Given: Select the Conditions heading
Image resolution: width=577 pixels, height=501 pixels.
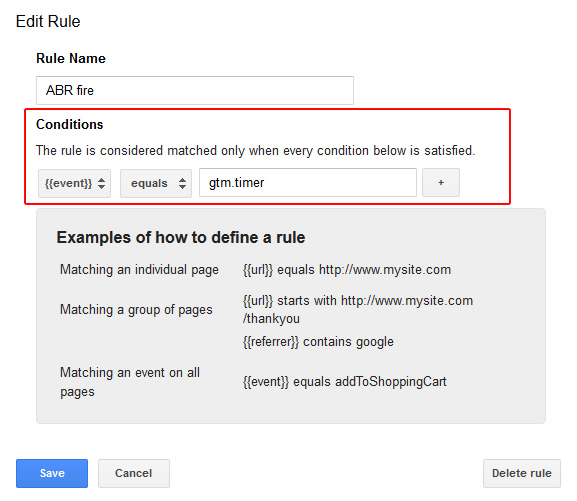Looking at the screenshot, I should tap(70, 124).
